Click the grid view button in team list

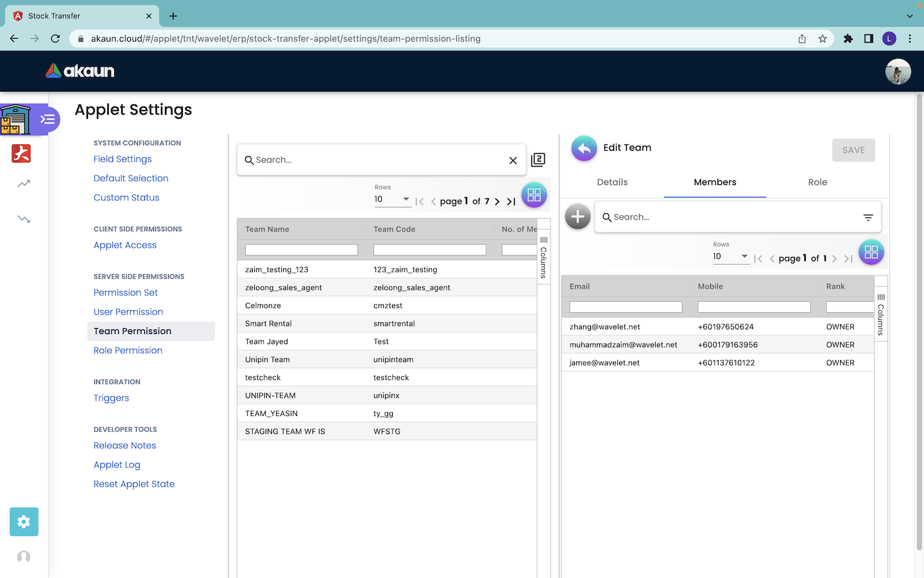pos(534,195)
